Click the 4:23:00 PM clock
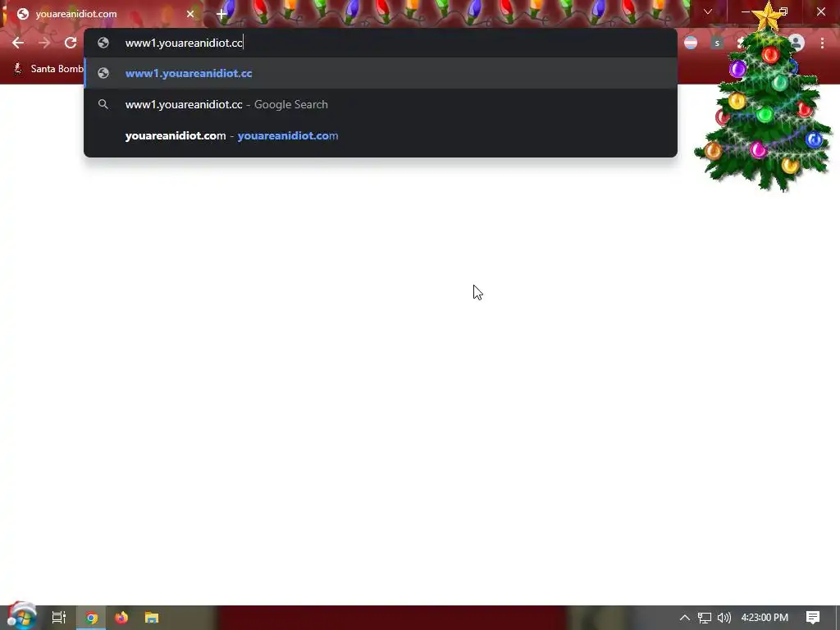Viewport: 840px width, 630px height. (x=765, y=618)
